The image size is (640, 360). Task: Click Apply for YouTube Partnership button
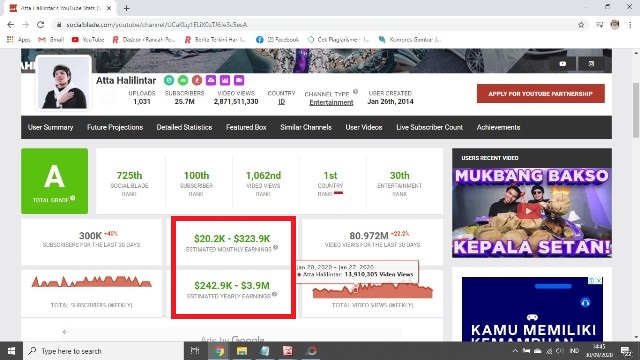point(540,94)
